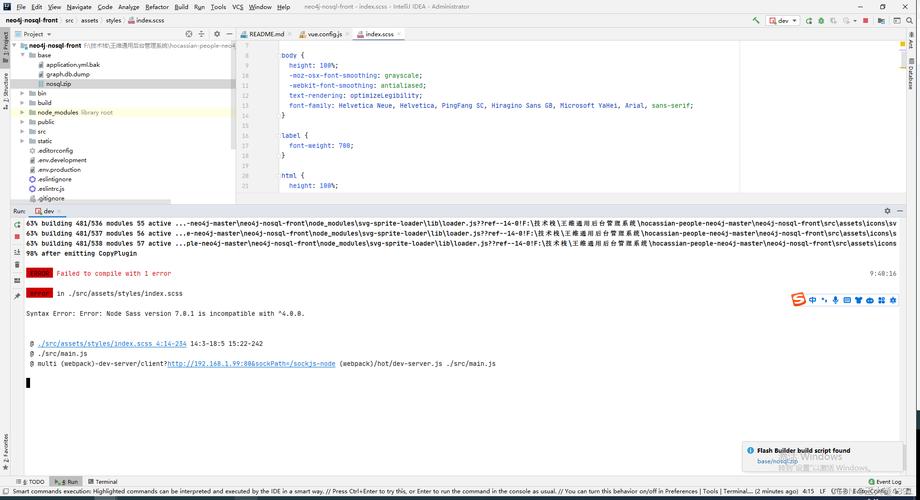Start debugging dev with the bug icon

click(x=821, y=21)
